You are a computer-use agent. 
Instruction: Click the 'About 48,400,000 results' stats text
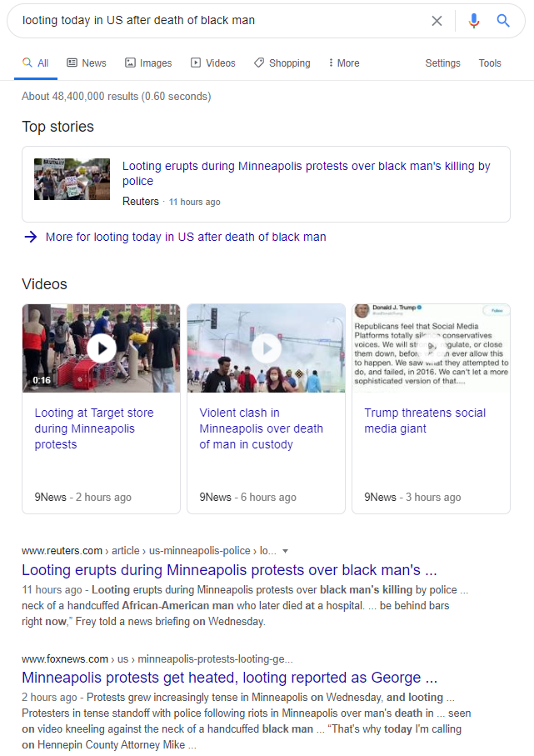116,96
